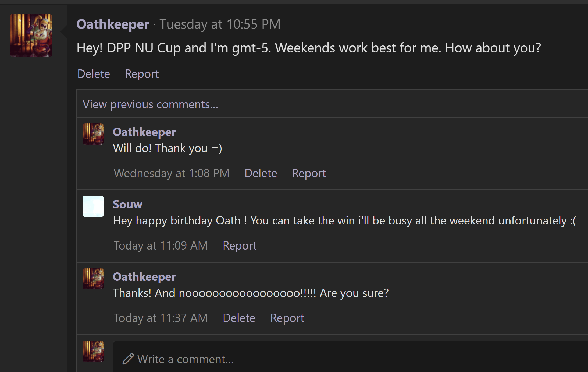Delete the 'Are you sure?' comment
The height and width of the screenshot is (372, 588).
click(239, 318)
